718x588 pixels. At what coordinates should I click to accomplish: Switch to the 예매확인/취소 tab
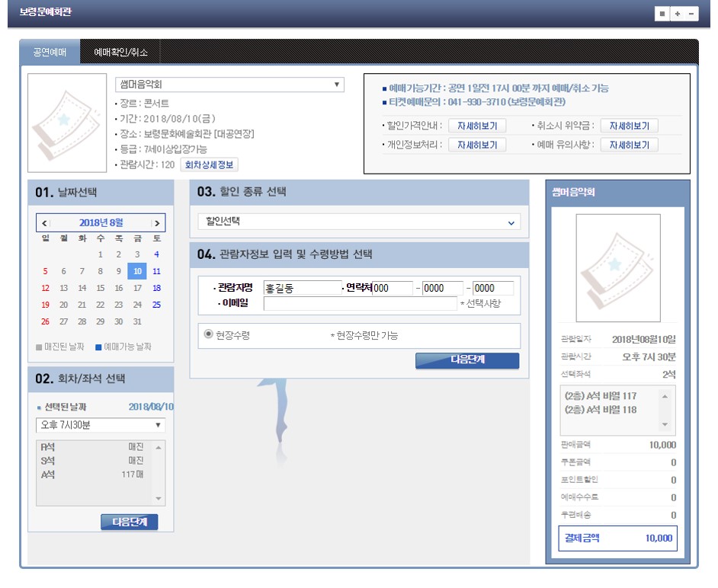(x=120, y=53)
